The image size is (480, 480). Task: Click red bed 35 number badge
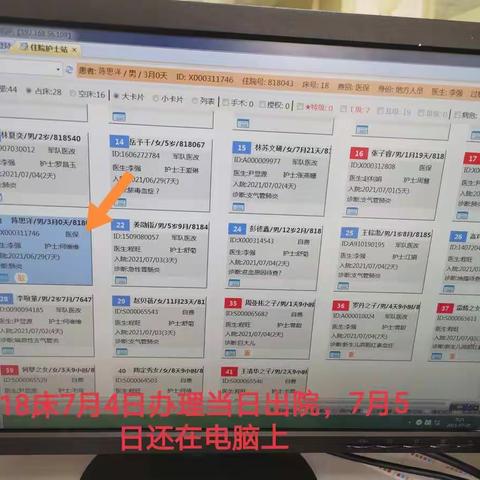(233, 303)
